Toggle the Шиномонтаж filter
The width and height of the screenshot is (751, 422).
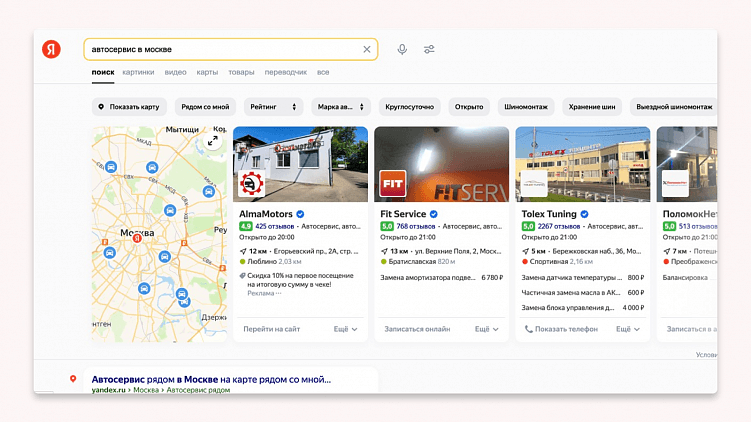tap(526, 107)
